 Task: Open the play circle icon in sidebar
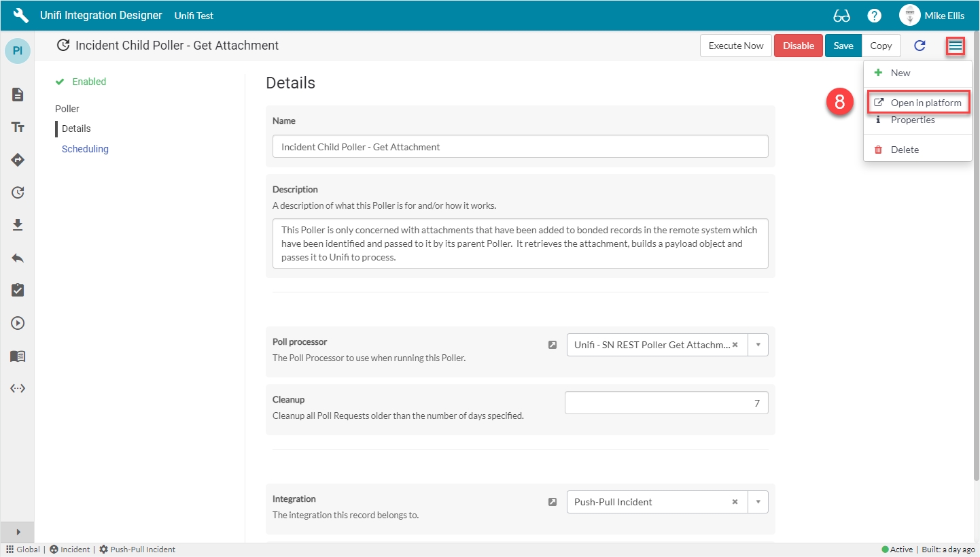[x=18, y=323]
